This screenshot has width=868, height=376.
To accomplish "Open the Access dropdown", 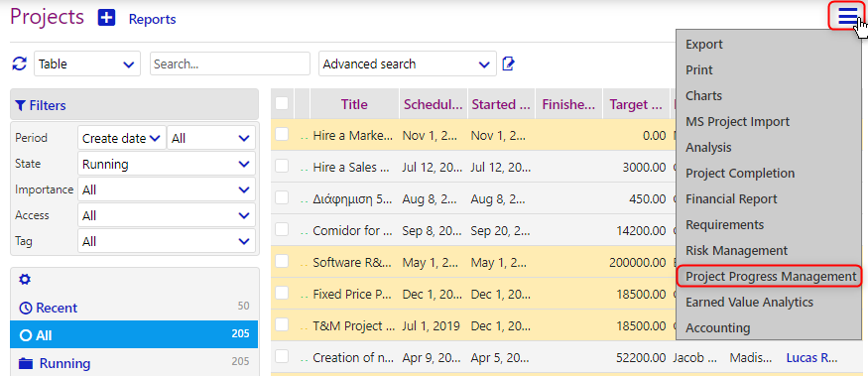I will pos(167,215).
